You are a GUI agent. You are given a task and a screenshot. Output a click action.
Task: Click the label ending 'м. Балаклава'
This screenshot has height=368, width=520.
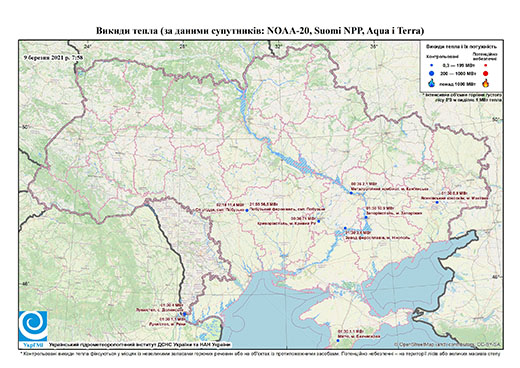coord(358,336)
